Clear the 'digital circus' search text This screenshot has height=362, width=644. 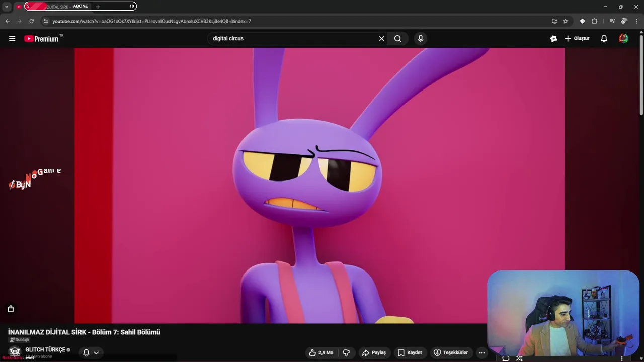381,39
